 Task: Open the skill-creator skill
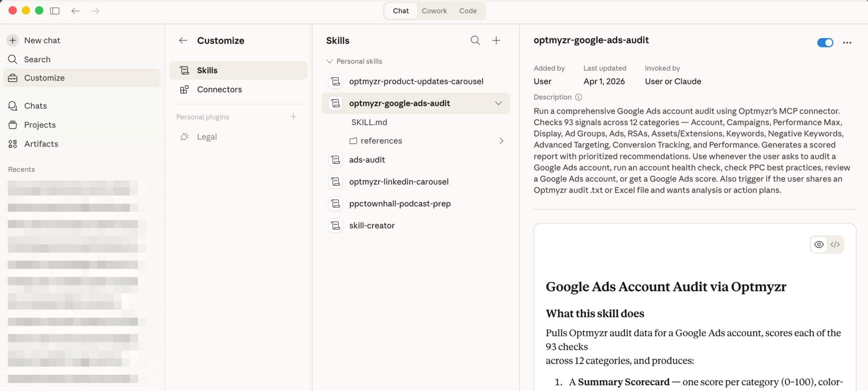[x=415, y=226]
